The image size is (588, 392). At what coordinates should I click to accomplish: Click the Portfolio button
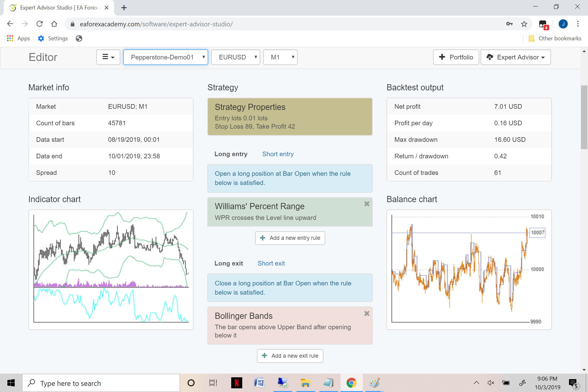[456, 57]
